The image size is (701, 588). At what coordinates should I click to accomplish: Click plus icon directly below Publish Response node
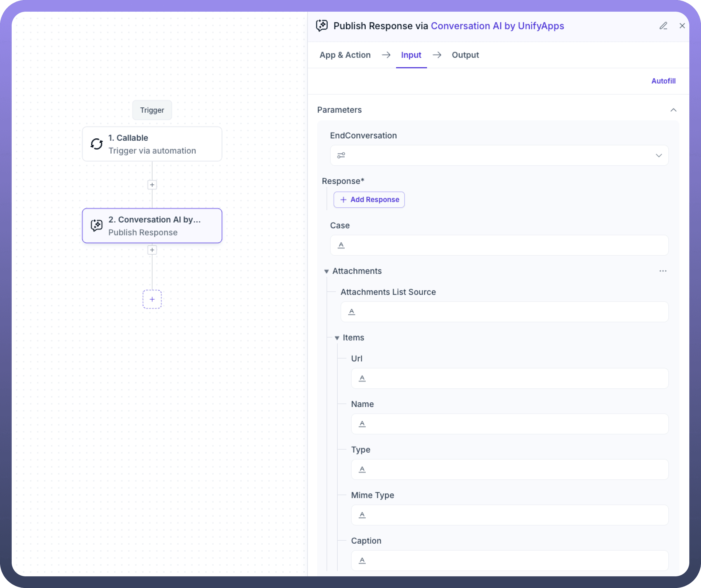[152, 250]
